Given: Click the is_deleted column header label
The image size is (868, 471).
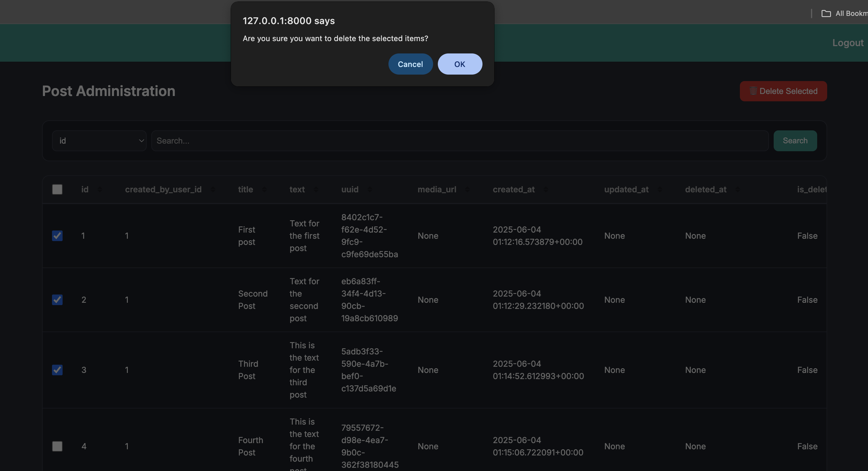Looking at the screenshot, I should (812, 189).
